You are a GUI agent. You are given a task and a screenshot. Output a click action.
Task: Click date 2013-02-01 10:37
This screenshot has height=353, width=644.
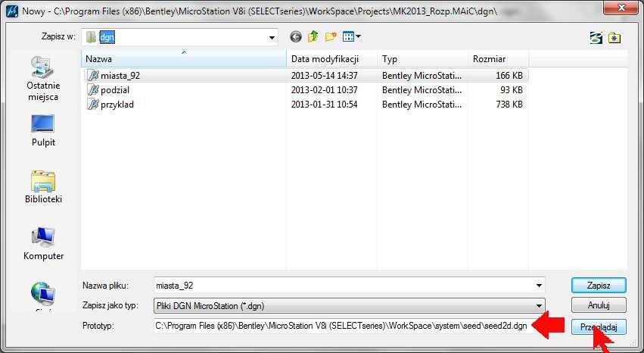click(325, 90)
